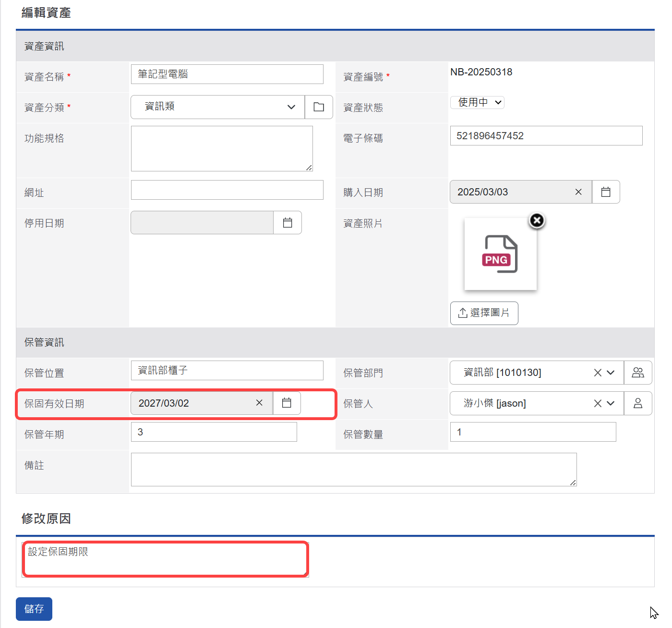The width and height of the screenshot is (672, 628).
Task: Click into the 修改原因 text box
Action: tap(165, 559)
